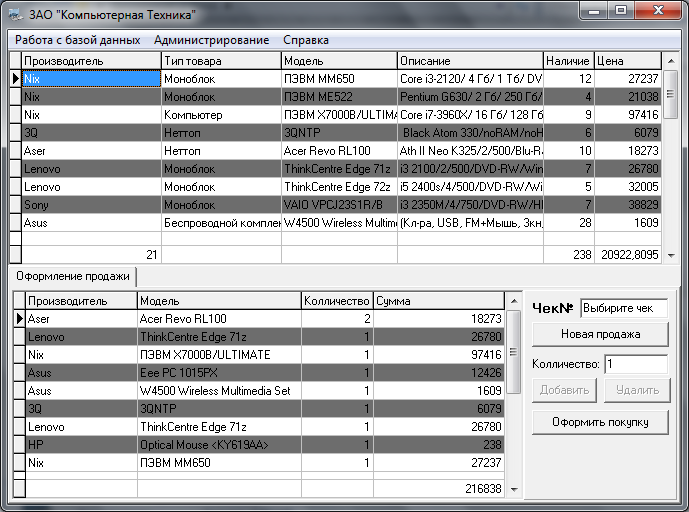Click the Удалить button

tap(637, 390)
